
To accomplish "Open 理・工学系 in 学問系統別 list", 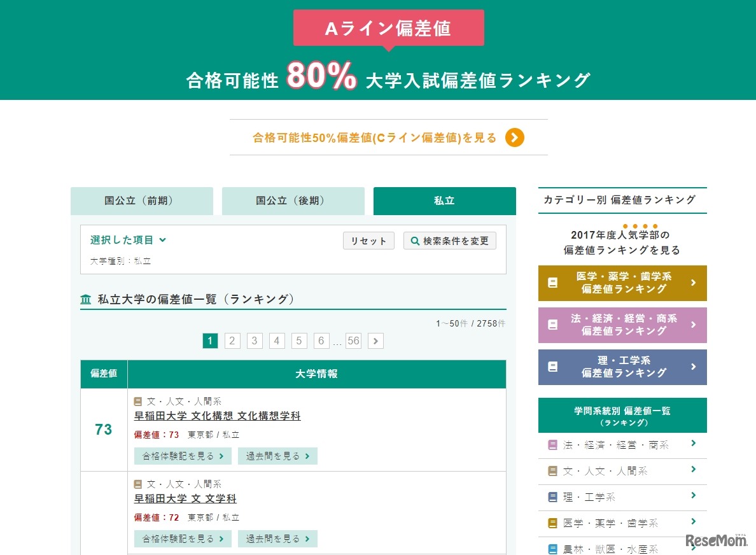I will pos(622,497).
